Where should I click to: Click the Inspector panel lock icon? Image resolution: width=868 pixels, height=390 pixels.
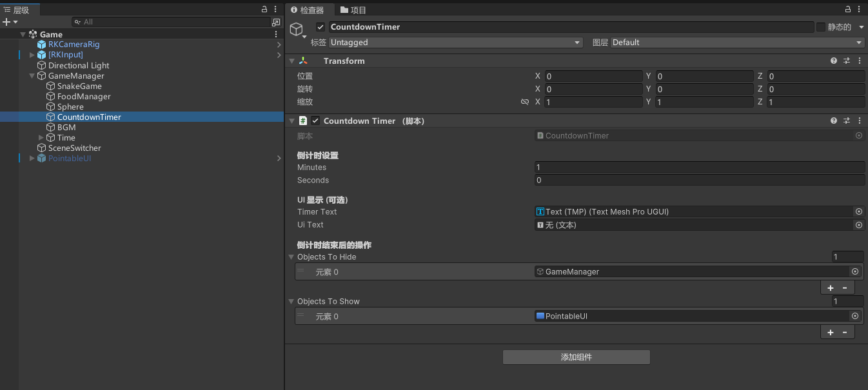[x=849, y=10]
